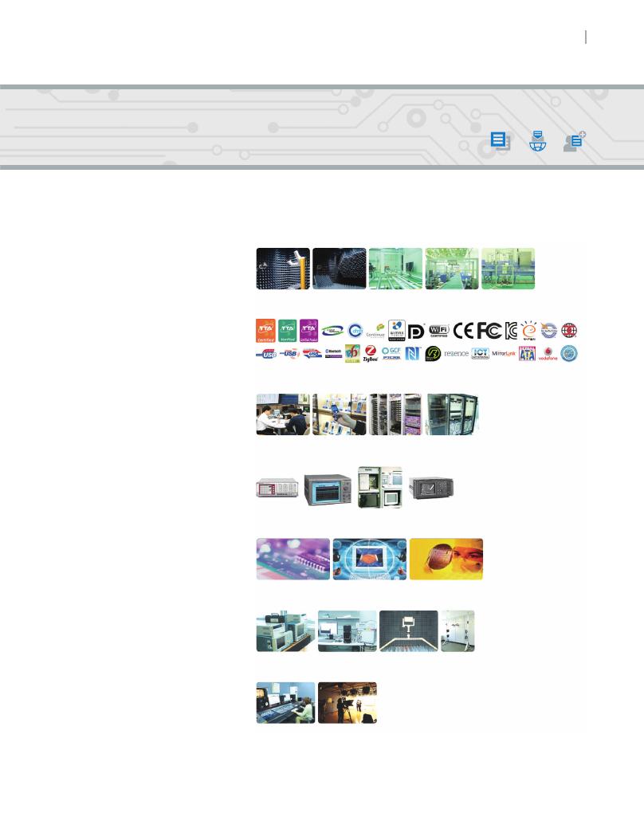
Task: Open the photo of two men at table
Action: (x=283, y=414)
